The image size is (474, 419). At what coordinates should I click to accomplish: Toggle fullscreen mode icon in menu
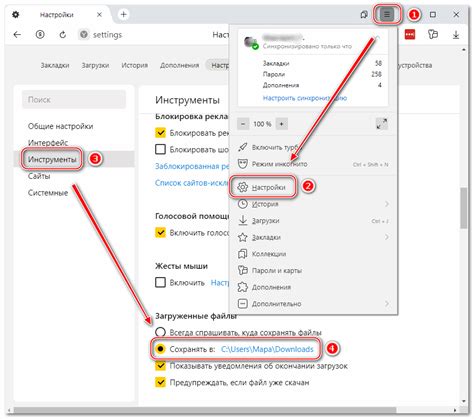click(382, 124)
